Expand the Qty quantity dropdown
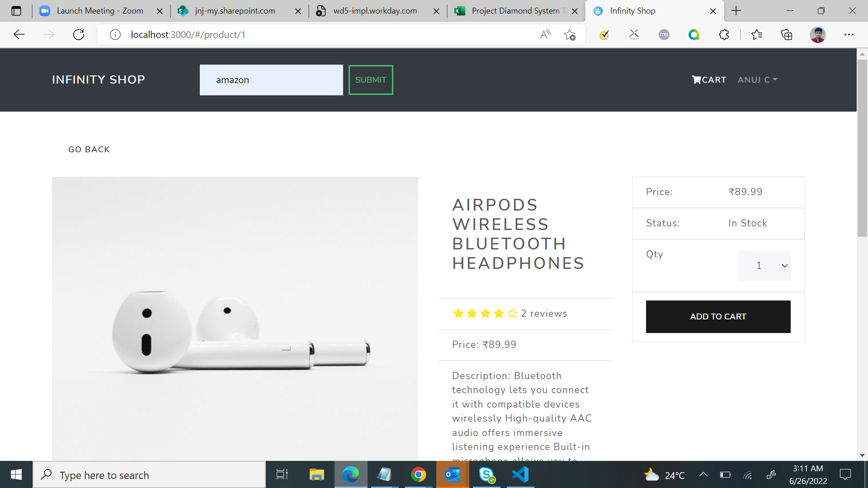This screenshot has height=488, width=868. click(764, 266)
